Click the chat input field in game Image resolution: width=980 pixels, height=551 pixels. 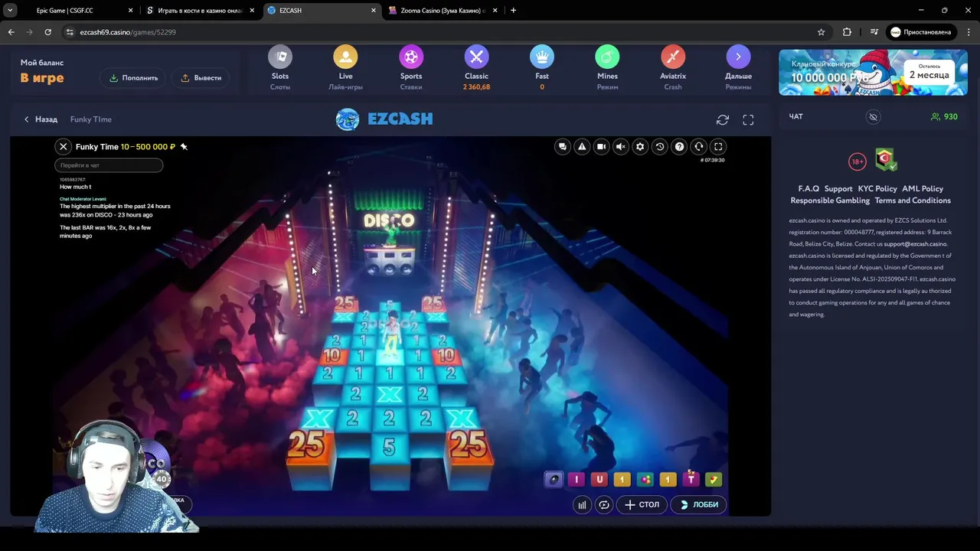pos(109,165)
